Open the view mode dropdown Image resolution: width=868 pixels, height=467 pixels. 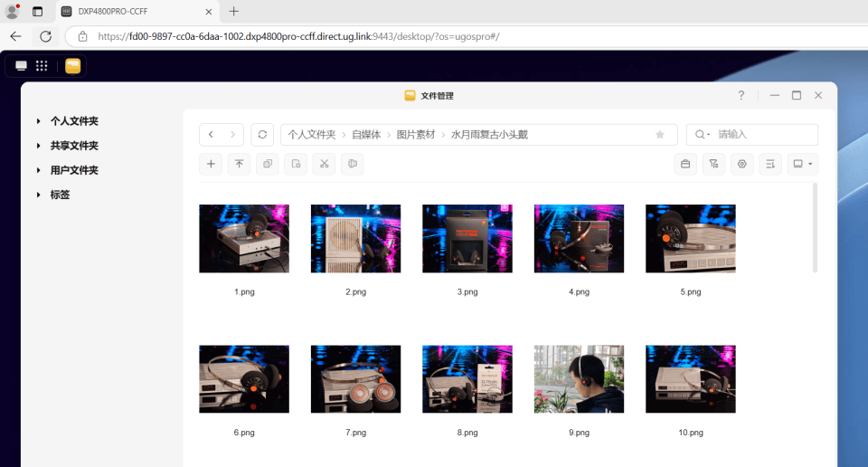[x=803, y=164]
